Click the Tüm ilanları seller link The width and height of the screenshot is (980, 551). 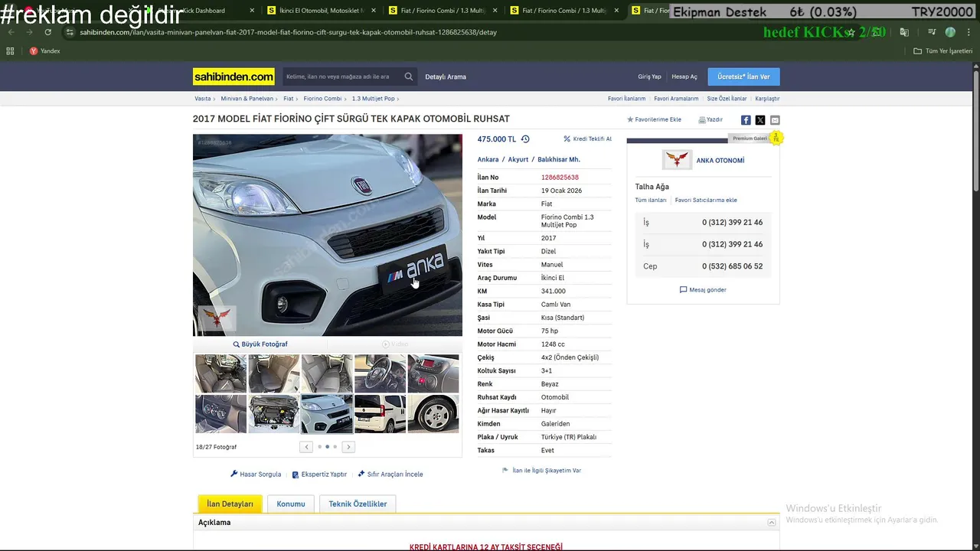[651, 201]
